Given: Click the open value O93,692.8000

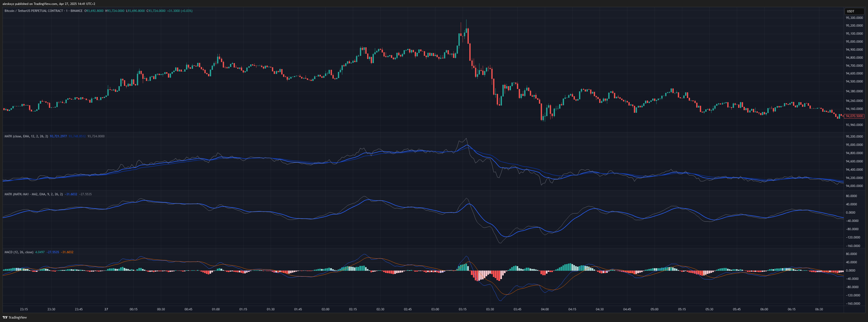Looking at the screenshot, I should point(94,11).
